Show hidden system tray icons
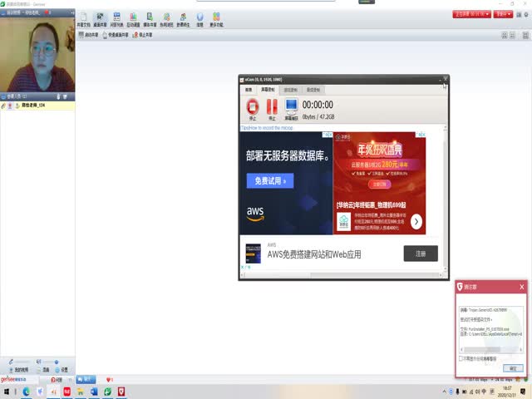Screen dimensions: 532x399 (x=444, y=392)
